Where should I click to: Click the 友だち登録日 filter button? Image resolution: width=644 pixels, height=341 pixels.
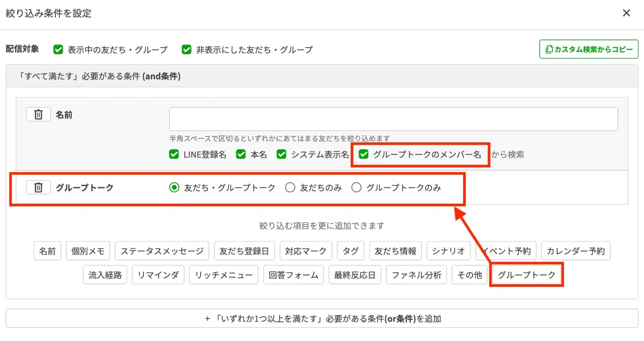[x=245, y=251]
